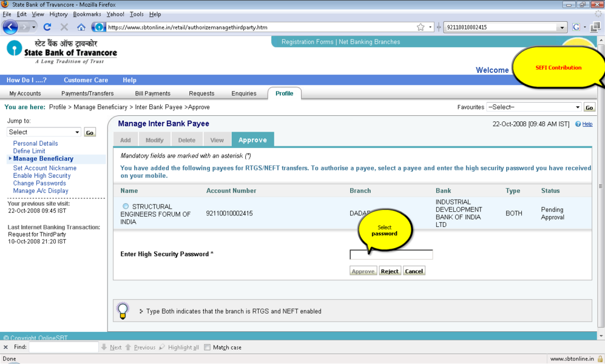Click the Stop loading X icon
Image resolution: width=605 pixels, height=364 pixels.
coord(64,27)
